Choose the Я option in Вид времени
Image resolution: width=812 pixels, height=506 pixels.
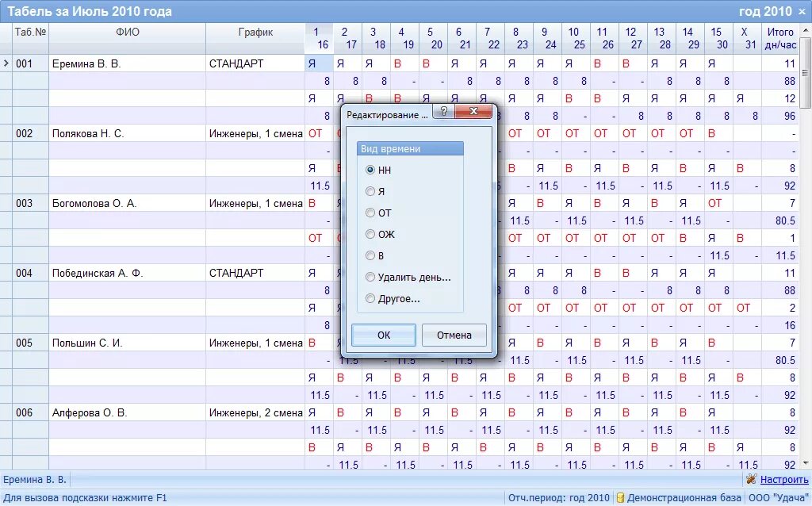(x=370, y=191)
